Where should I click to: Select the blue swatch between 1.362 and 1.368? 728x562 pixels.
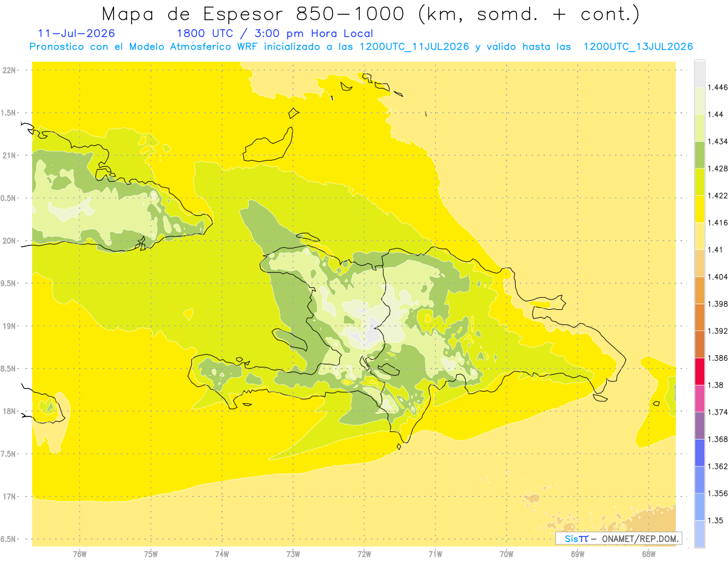699,452
